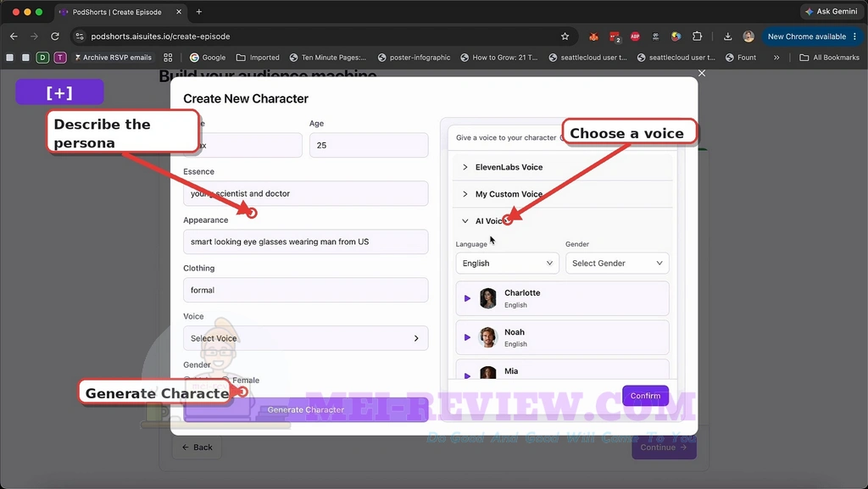
Task: Open the browser Downloads icon
Action: click(727, 36)
